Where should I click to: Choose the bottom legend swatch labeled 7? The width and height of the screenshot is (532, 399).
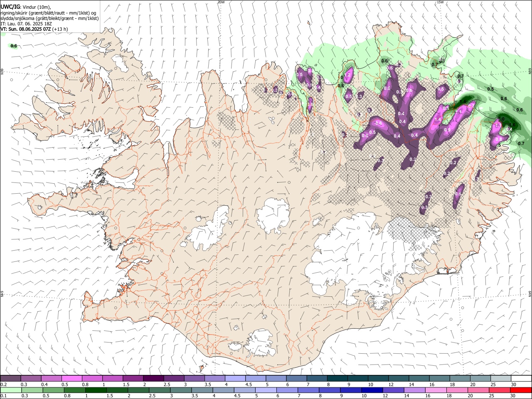(308, 390)
